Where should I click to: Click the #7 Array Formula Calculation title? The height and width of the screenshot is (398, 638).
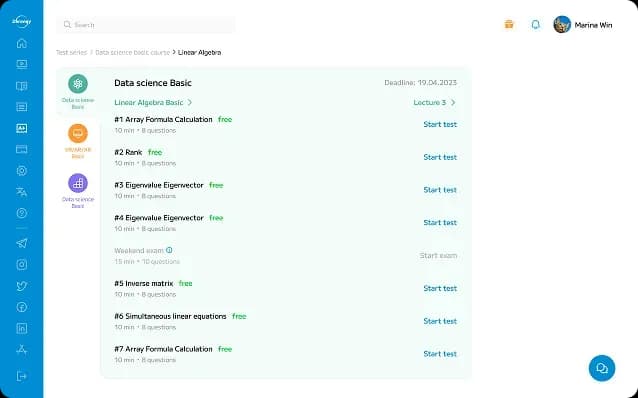tap(163, 349)
